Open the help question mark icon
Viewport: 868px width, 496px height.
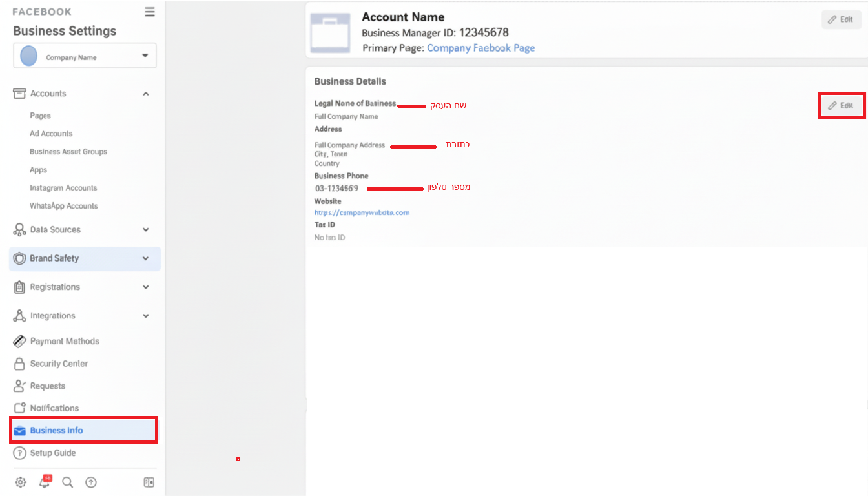point(91,482)
